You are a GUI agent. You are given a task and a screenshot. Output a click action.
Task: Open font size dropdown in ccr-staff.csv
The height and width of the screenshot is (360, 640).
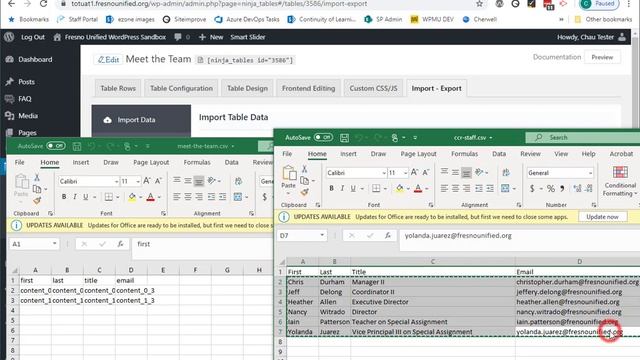click(x=405, y=173)
